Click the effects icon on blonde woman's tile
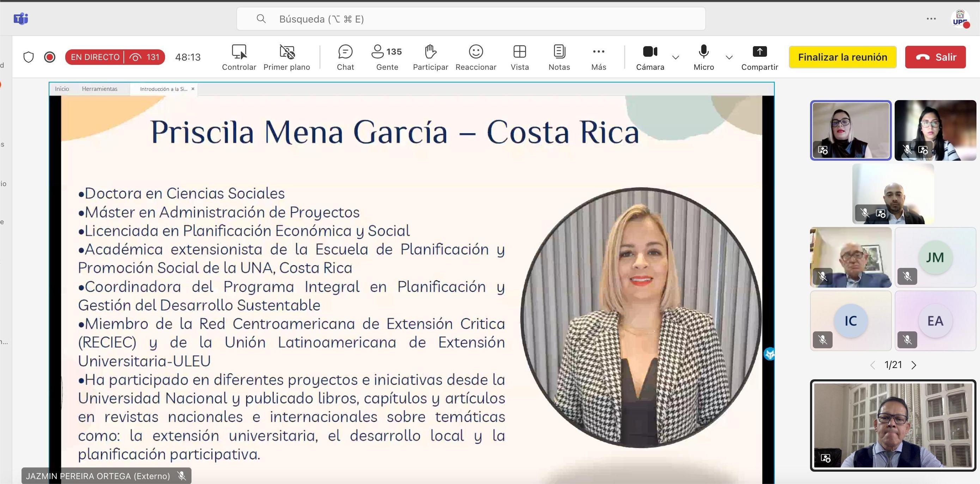The height and width of the screenshot is (484, 980). coord(823,150)
